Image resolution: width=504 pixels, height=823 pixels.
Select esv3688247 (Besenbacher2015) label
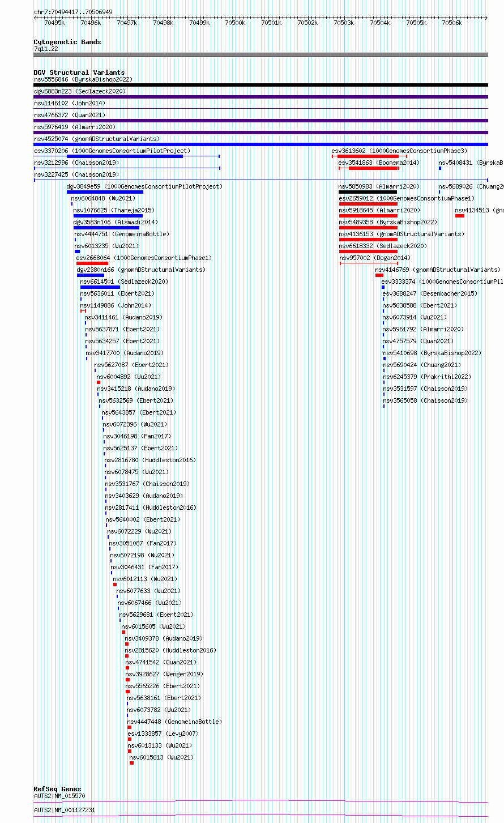coord(430,293)
